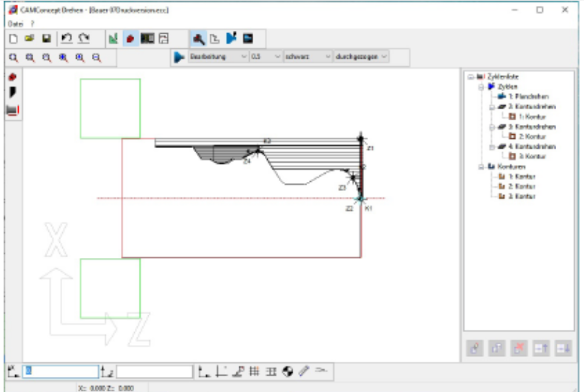Click the blue play simulation flag icon

(x=232, y=38)
